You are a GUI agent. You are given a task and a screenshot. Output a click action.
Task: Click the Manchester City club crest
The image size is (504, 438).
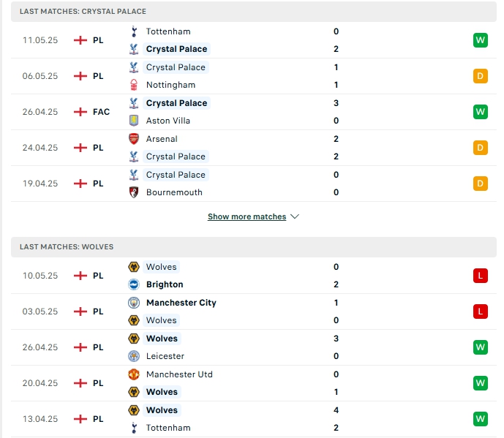[x=134, y=303]
